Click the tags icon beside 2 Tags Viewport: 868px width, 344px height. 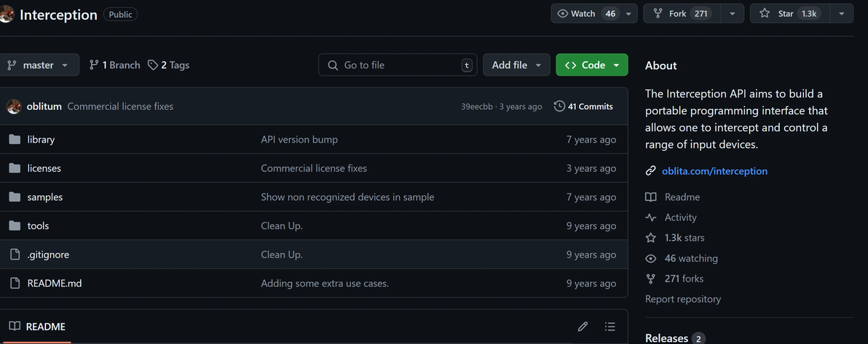(x=153, y=65)
